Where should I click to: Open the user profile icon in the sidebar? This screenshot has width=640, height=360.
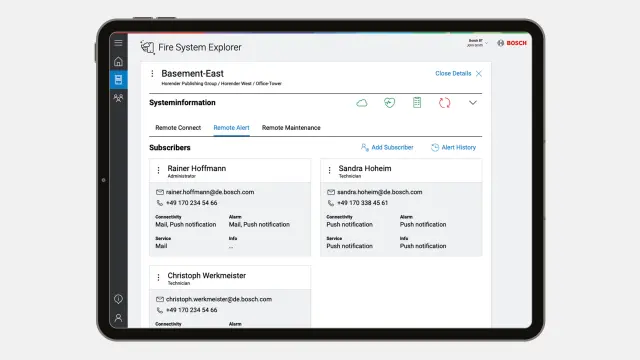[x=118, y=318]
